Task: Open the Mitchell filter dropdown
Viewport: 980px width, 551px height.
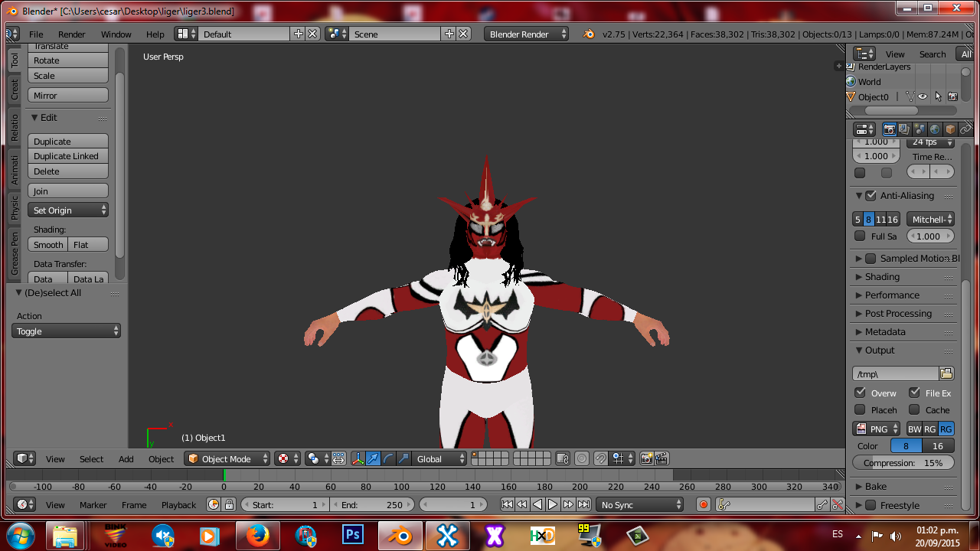Action: click(930, 220)
